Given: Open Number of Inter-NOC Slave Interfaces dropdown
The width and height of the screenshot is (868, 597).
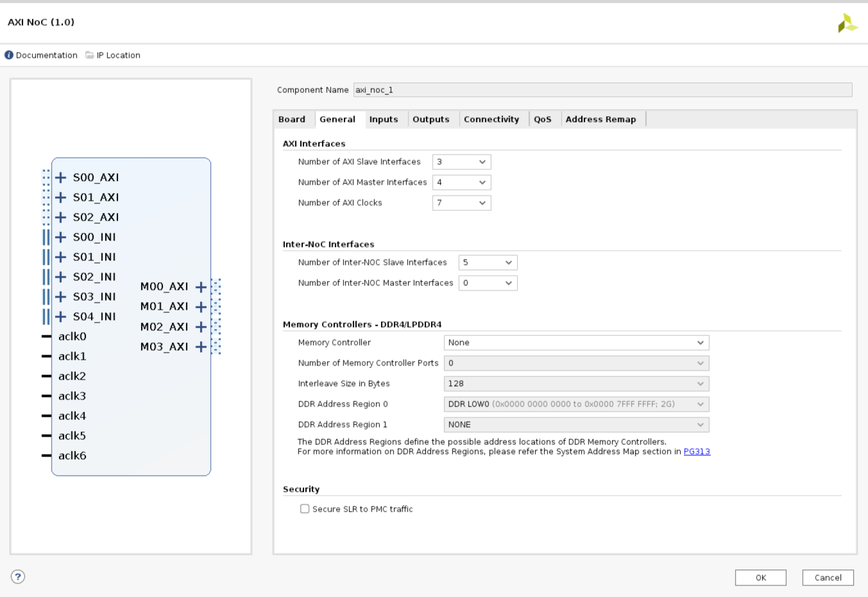Looking at the screenshot, I should click(x=488, y=263).
